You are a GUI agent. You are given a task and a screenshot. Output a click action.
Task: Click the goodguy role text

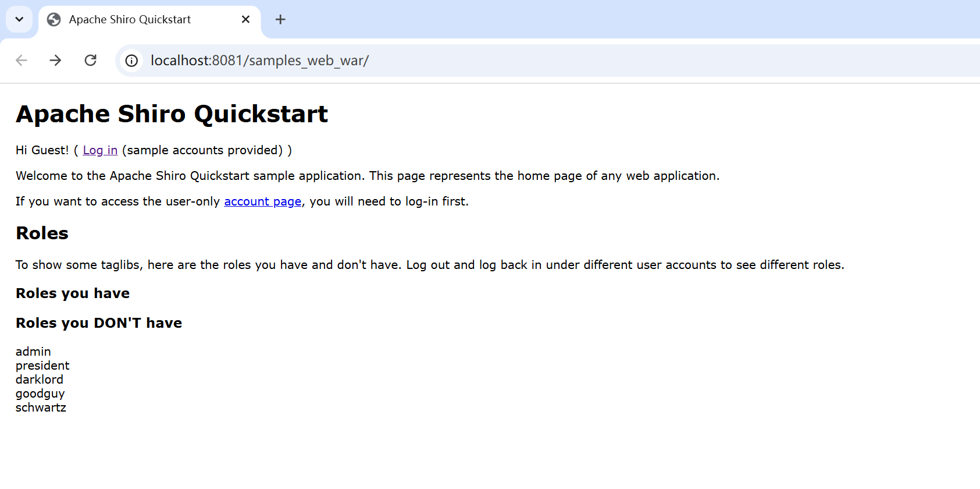tap(40, 394)
